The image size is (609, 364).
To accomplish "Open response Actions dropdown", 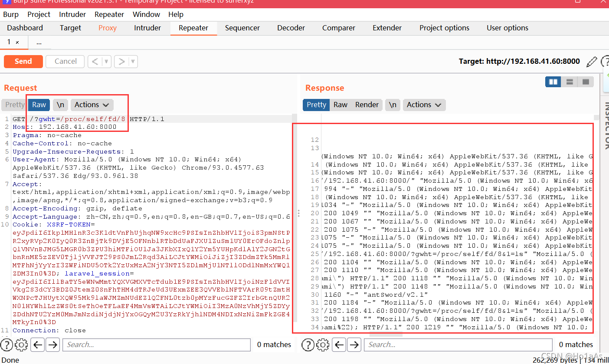I will [x=424, y=105].
